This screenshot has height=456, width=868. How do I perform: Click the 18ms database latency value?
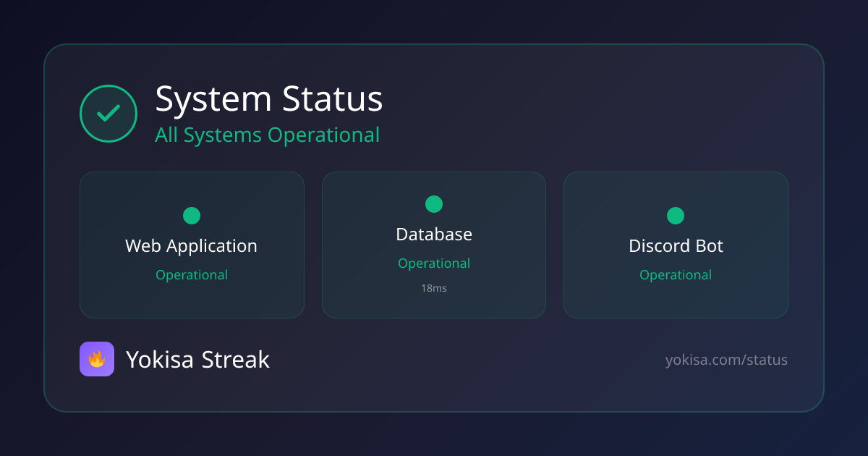coord(434,288)
